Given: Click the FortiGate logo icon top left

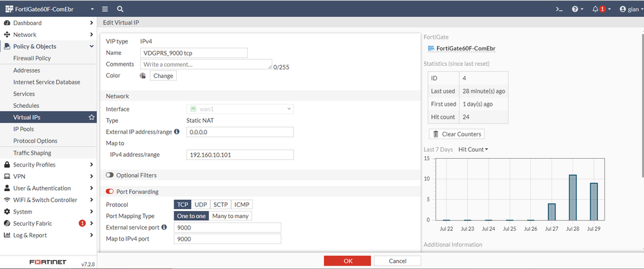Looking at the screenshot, I should 9,8.
